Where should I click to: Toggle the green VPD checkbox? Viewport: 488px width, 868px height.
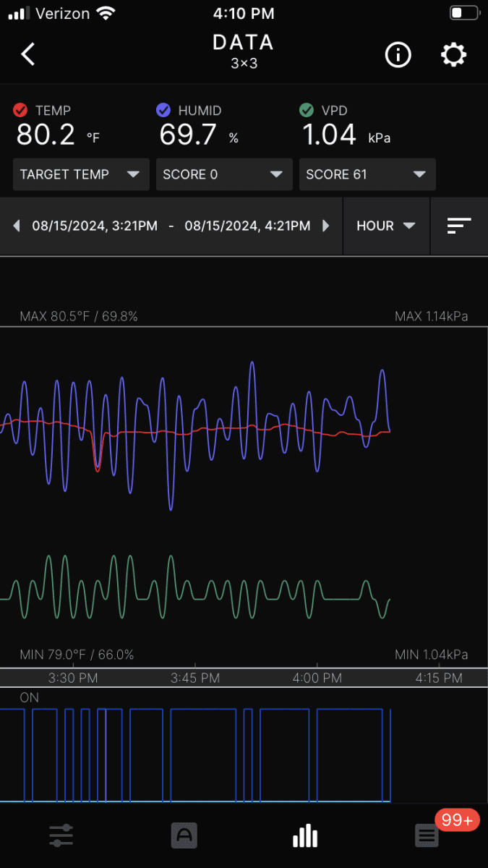point(307,110)
